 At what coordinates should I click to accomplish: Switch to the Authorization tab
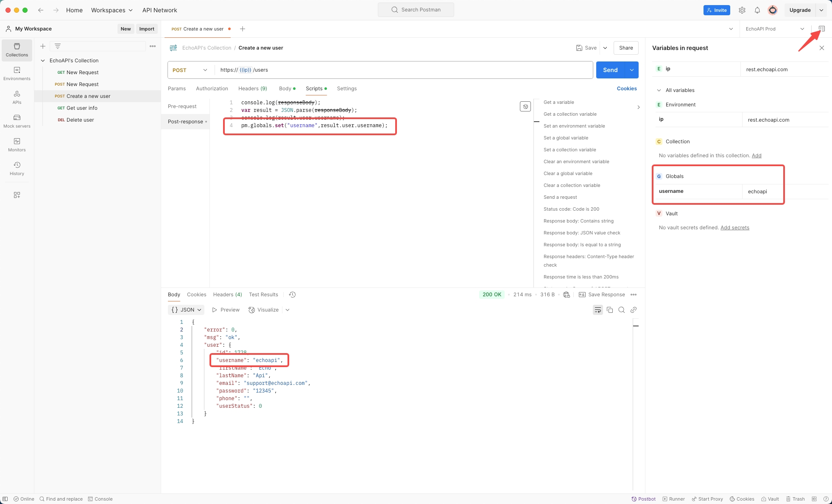click(212, 89)
